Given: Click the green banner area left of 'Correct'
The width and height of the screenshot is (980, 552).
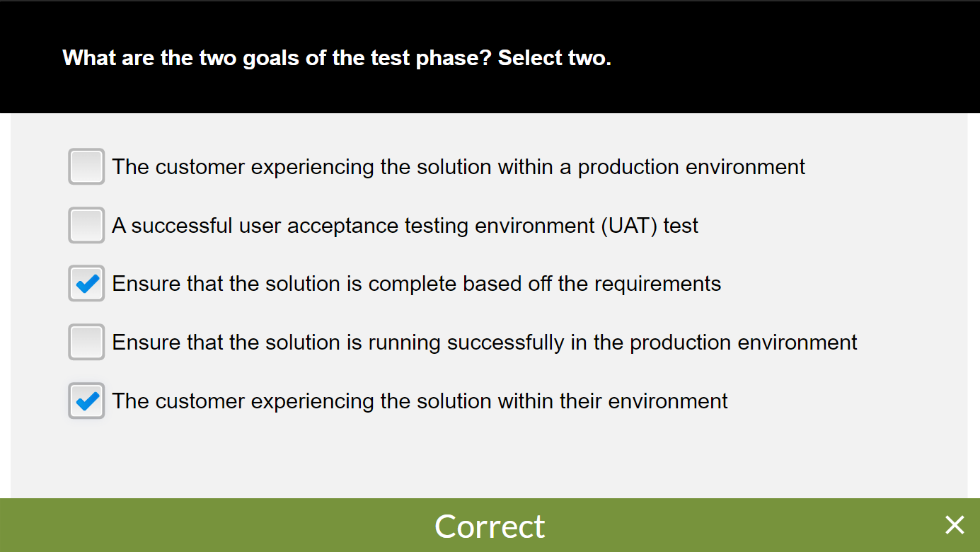Looking at the screenshot, I should (x=212, y=526).
